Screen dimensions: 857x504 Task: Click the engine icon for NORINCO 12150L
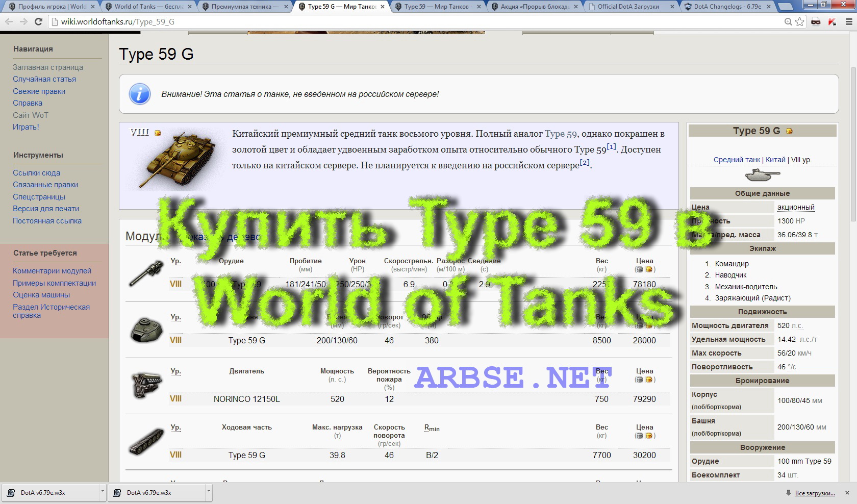click(x=146, y=384)
